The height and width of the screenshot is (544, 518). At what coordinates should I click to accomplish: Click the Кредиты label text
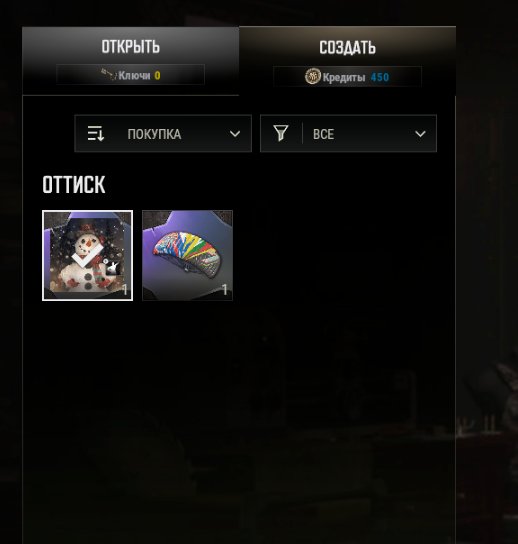343,77
